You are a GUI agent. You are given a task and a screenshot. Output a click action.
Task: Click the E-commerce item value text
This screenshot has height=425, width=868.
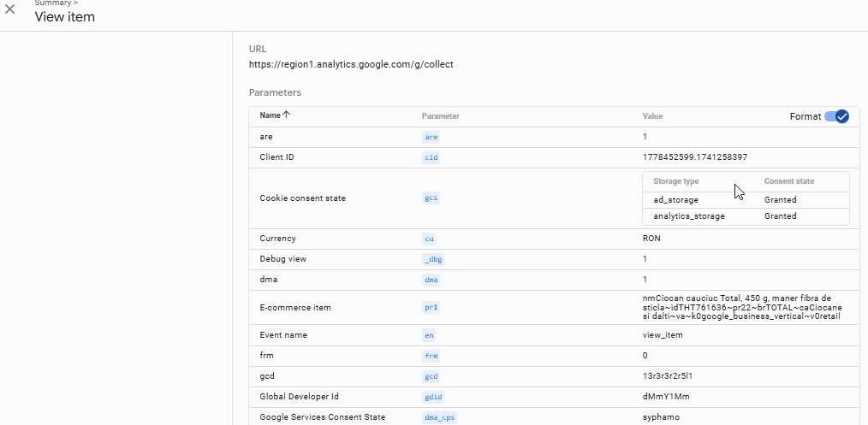click(x=742, y=307)
